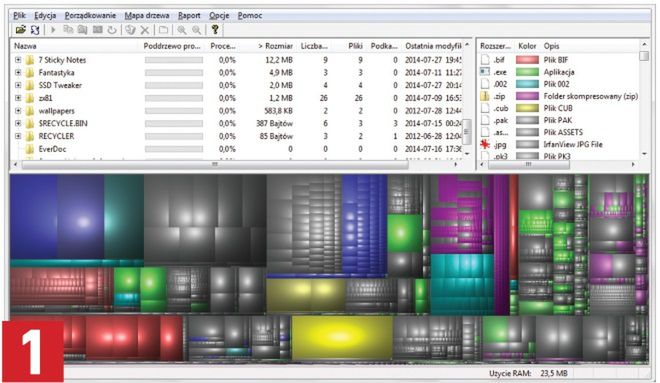Expand the SSD Tweaker folder node
660x383 pixels.
(18, 85)
